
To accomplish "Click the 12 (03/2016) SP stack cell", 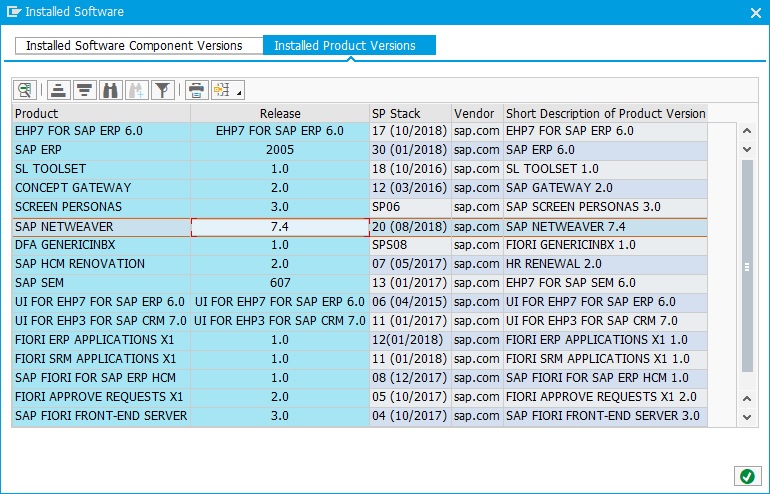I will [410, 188].
